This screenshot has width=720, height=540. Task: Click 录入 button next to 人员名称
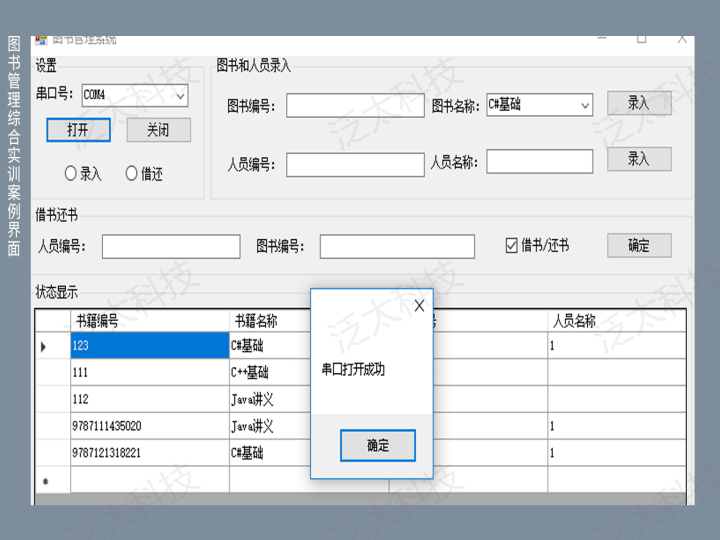tap(639, 159)
